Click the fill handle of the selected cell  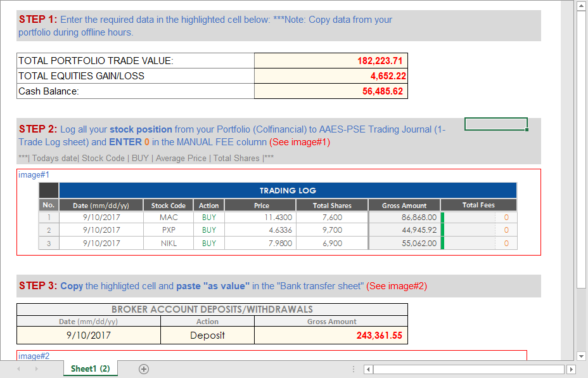click(x=527, y=130)
